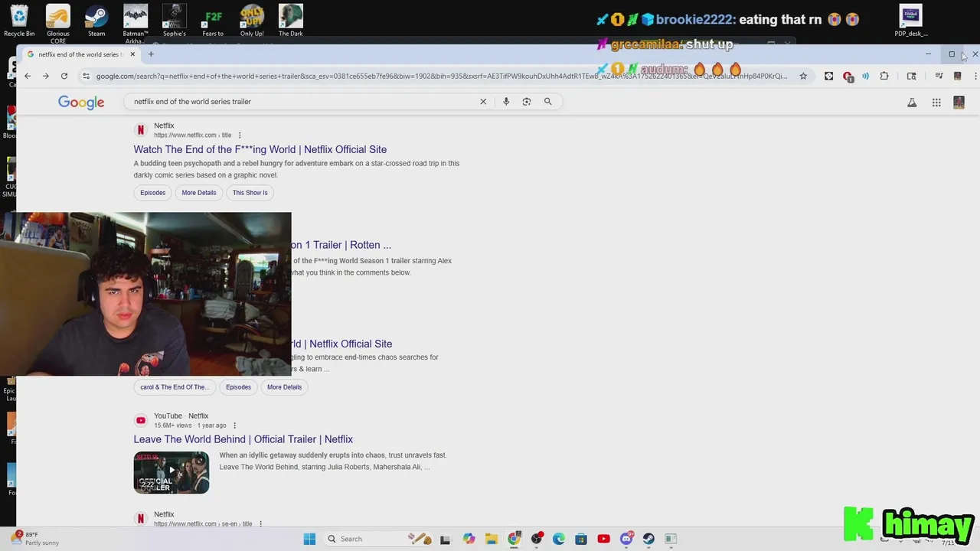The width and height of the screenshot is (980, 551).
Task: Open Fears to Fathom desktop shortcut
Action: tap(213, 21)
